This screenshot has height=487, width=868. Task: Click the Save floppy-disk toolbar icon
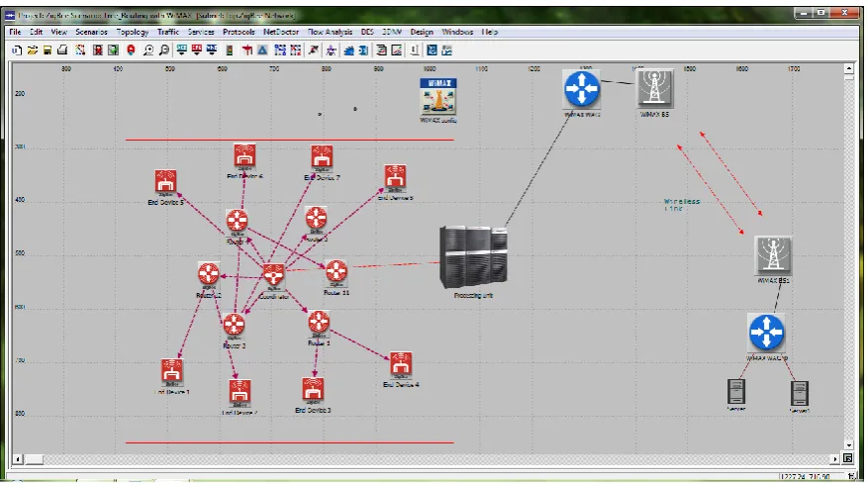pos(48,50)
